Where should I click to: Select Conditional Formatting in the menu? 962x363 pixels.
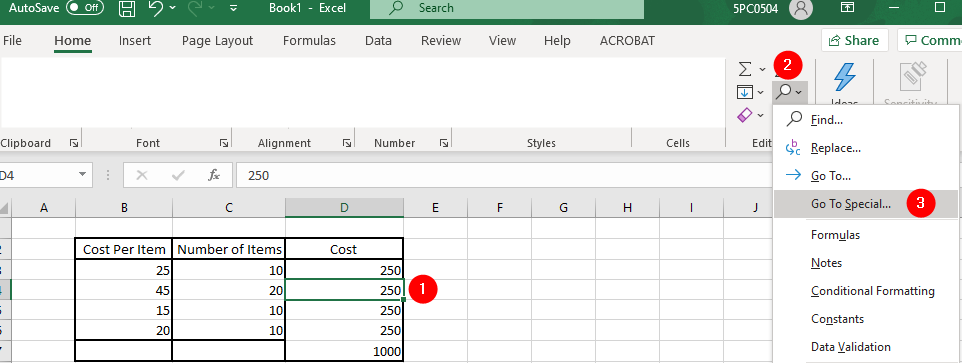point(872,291)
